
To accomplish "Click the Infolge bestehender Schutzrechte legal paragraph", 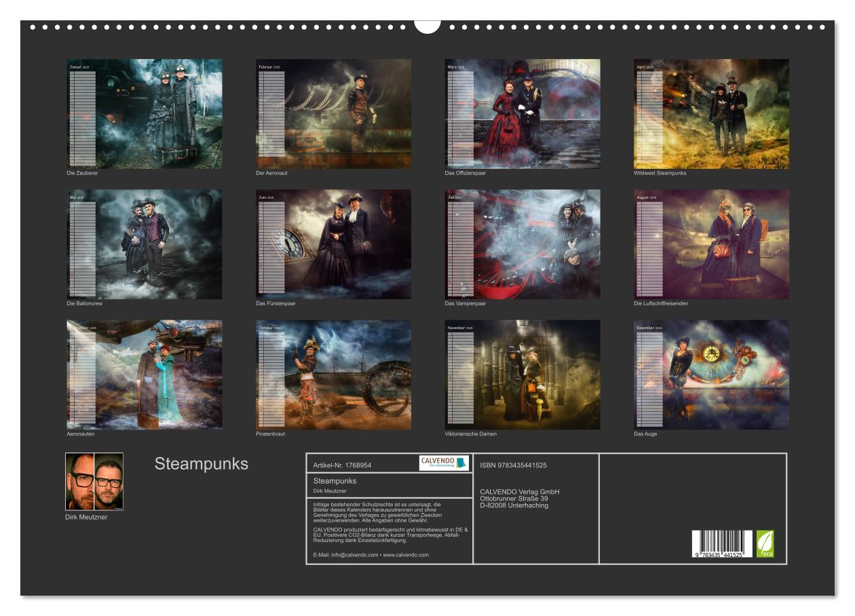I will pos(377,512).
